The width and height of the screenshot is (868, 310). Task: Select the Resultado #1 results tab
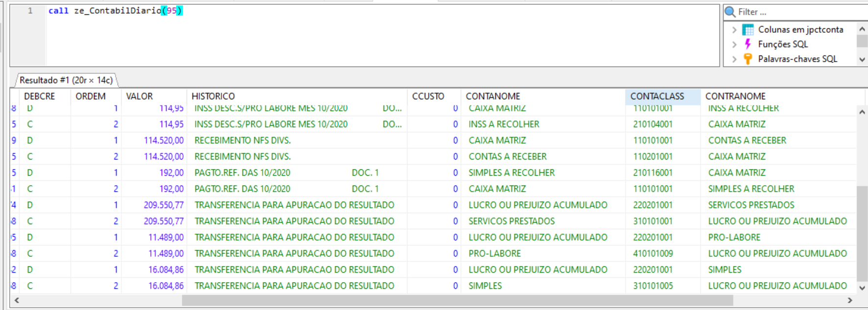point(66,80)
